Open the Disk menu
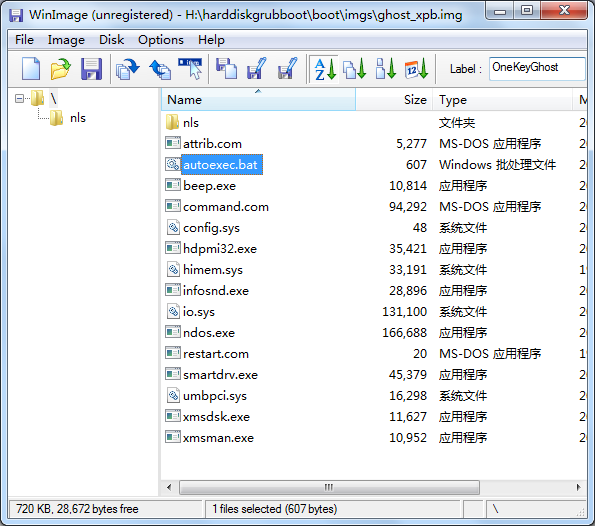Viewport: 595px width, 526px height. (111, 39)
